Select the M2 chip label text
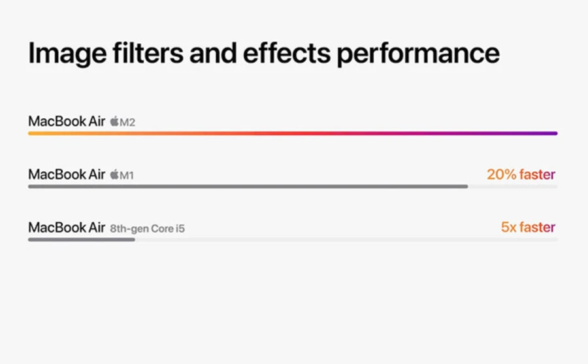Screen dimensions: 588x364 [x=127, y=122]
